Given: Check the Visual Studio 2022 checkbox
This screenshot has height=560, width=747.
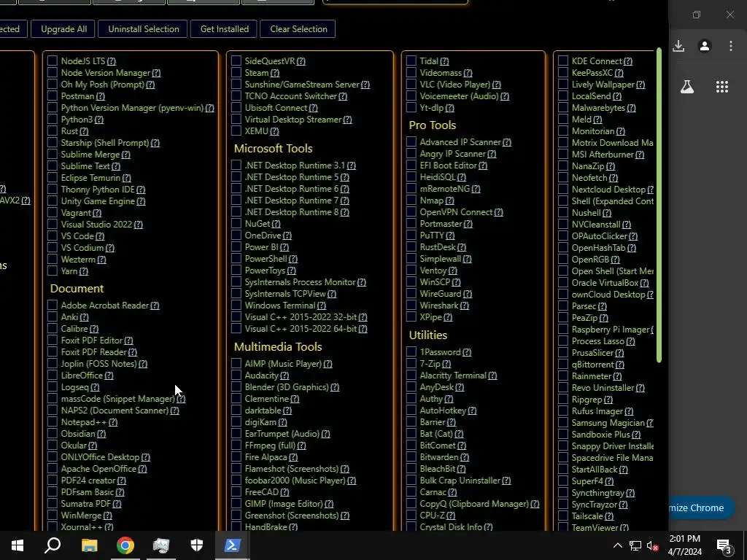Looking at the screenshot, I should (x=53, y=224).
